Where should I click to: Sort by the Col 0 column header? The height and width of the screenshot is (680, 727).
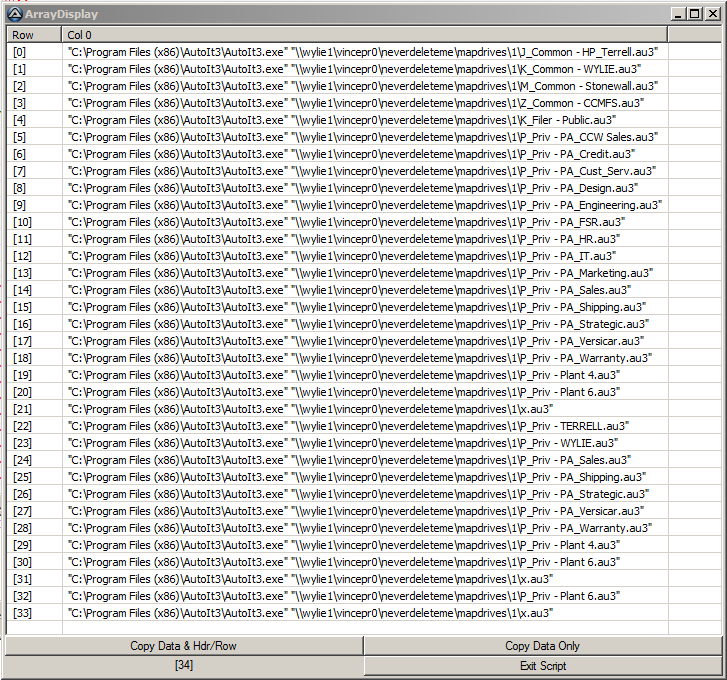point(365,35)
